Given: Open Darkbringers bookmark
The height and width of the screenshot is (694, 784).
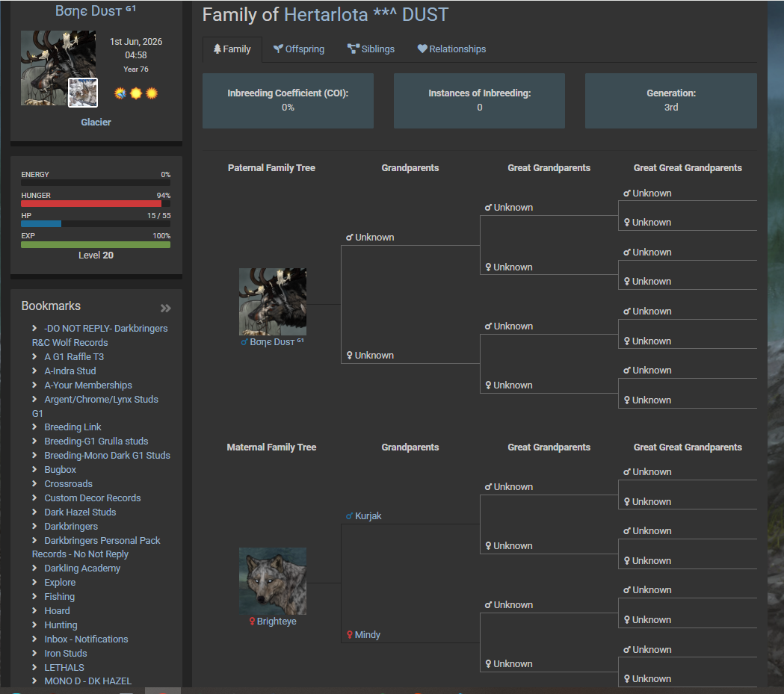Looking at the screenshot, I should pyautogui.click(x=71, y=526).
